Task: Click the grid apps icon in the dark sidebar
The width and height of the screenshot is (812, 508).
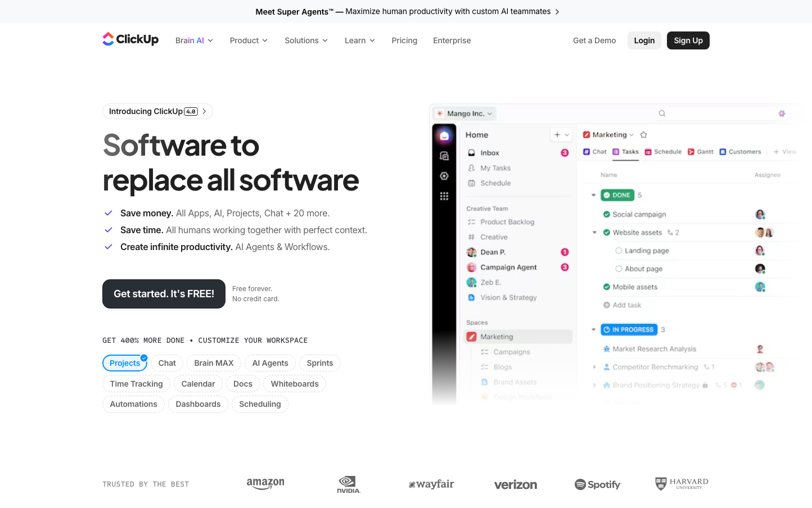Action: pyautogui.click(x=444, y=196)
